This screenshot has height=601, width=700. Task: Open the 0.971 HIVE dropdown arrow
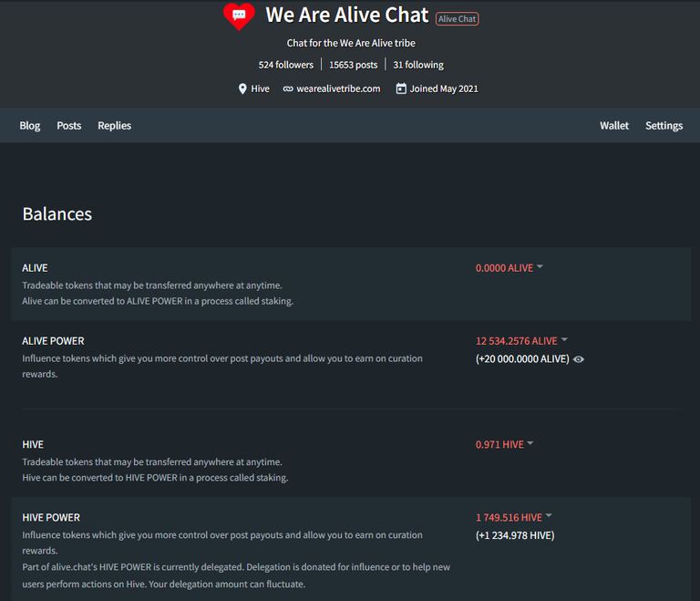coord(530,443)
